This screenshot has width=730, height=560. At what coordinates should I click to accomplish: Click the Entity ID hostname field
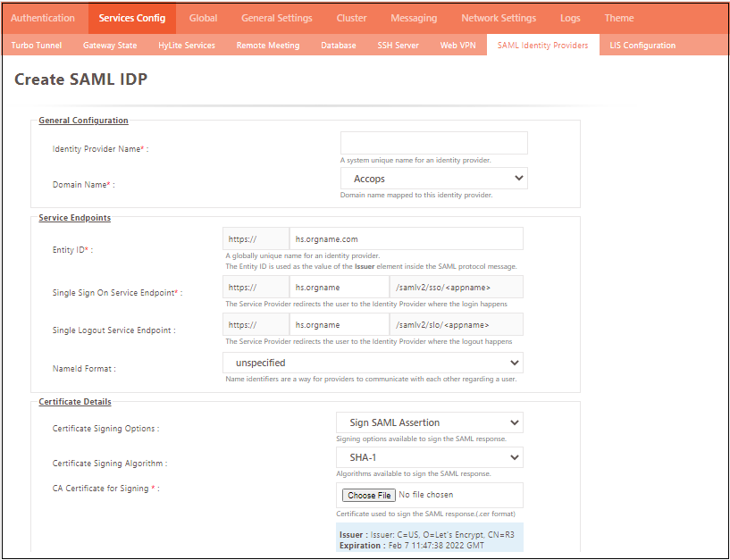tap(406, 239)
